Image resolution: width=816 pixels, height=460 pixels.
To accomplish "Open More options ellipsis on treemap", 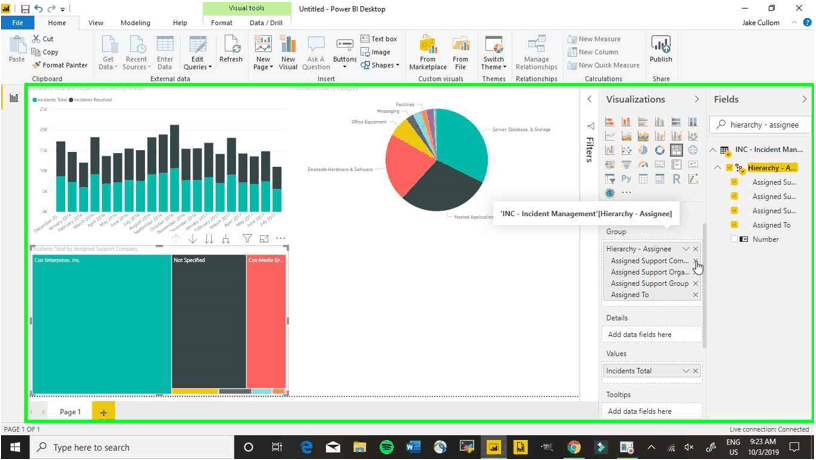I will click(280, 238).
